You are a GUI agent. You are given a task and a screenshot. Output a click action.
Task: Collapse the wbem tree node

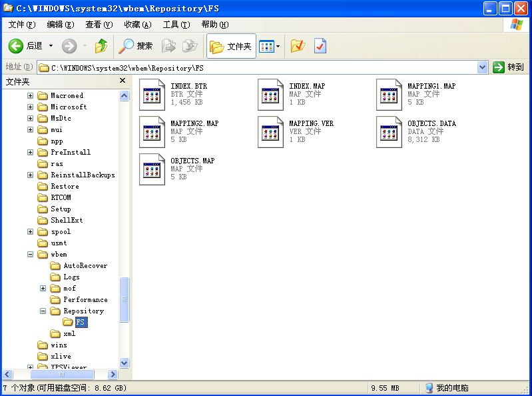30,254
